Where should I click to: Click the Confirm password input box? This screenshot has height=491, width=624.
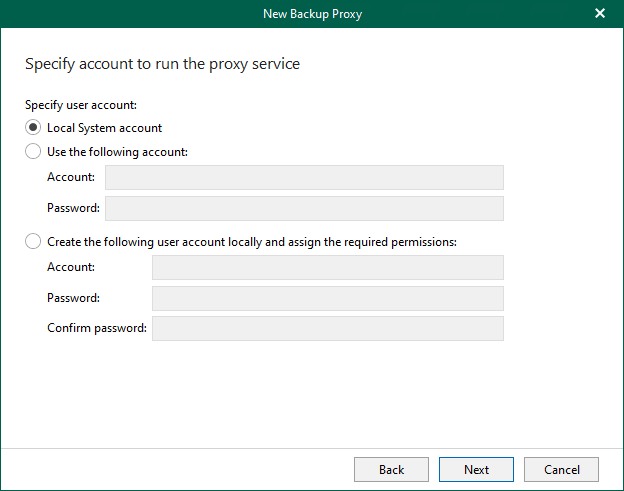coord(327,328)
